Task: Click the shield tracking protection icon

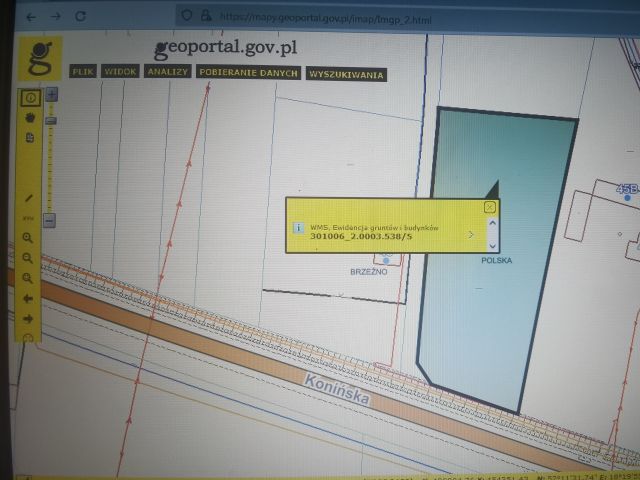Action: [187, 16]
